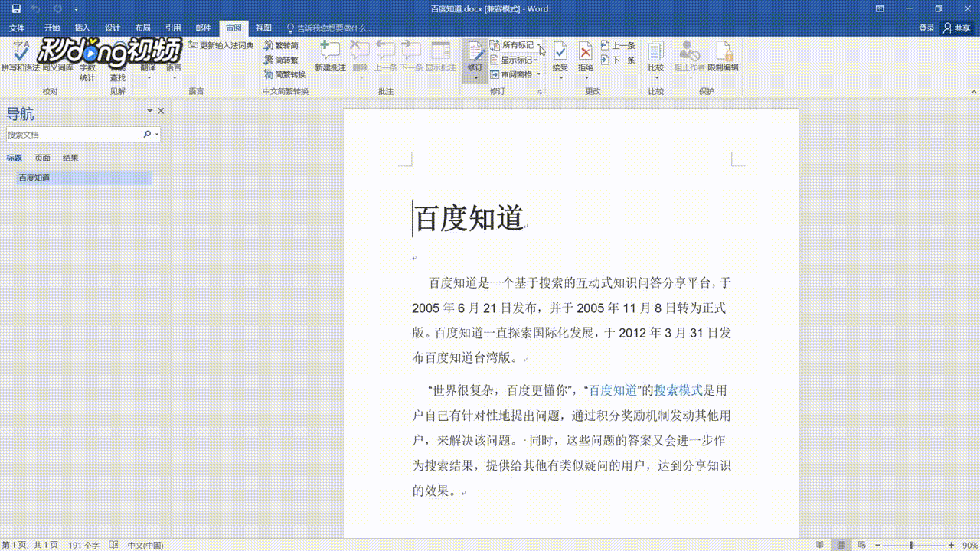Toggle the 审阅窗格 reviewing pane
The height and width of the screenshot is (551, 980).
(x=511, y=74)
